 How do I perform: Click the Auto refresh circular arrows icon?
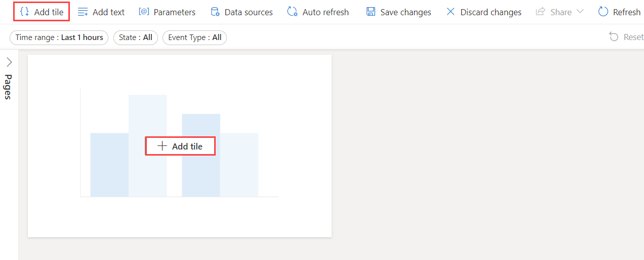[x=292, y=12]
